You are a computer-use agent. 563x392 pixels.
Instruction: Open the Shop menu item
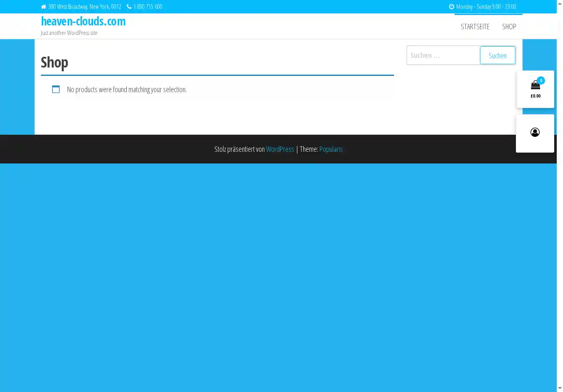click(x=509, y=27)
